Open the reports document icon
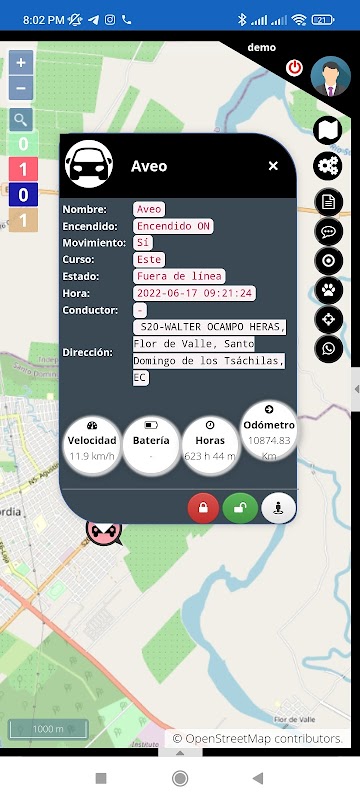Image resolution: width=360 pixels, height=800 pixels. click(328, 203)
